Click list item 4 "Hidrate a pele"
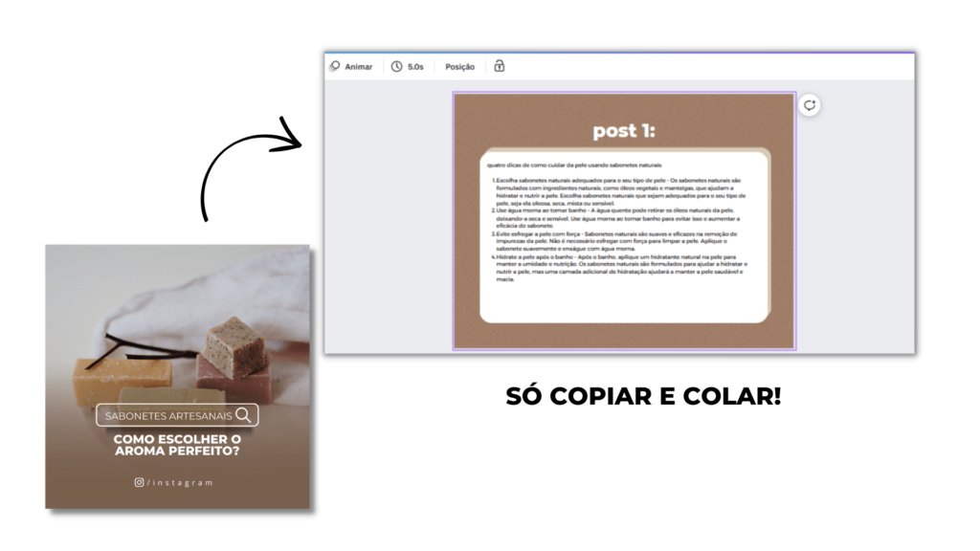The height and width of the screenshot is (551, 980). pyautogui.click(x=620, y=269)
